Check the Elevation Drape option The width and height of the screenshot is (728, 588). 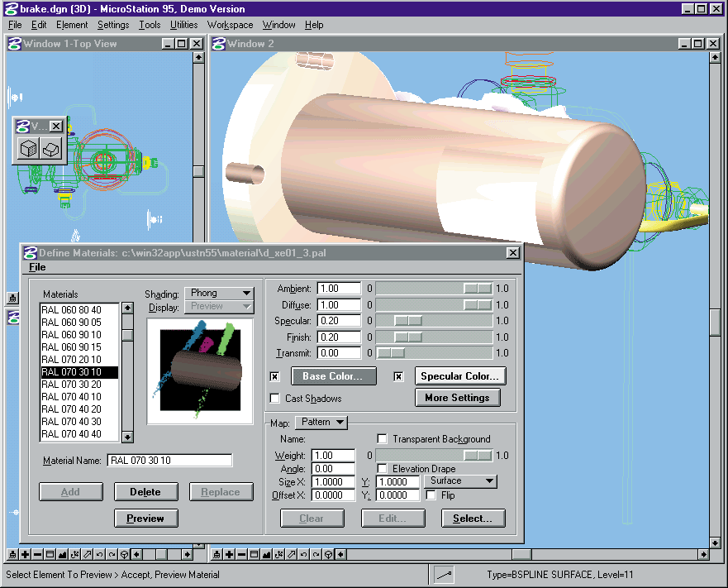(382, 469)
